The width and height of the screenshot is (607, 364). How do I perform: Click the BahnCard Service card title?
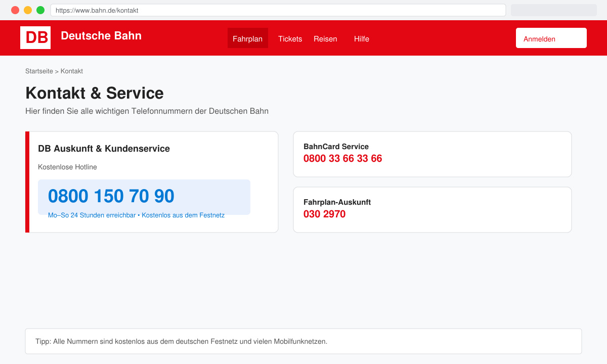coord(336,147)
